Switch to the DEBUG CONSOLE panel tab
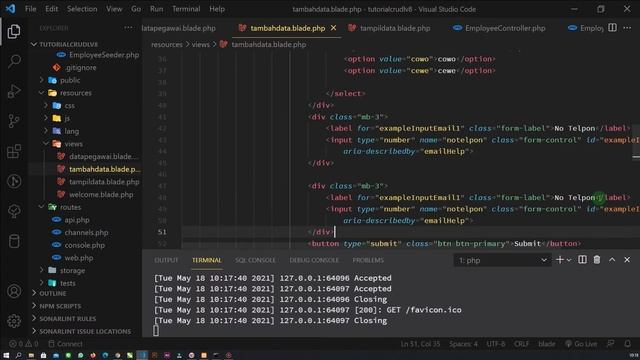Image resolution: width=640 pixels, height=360 pixels. coord(314,260)
